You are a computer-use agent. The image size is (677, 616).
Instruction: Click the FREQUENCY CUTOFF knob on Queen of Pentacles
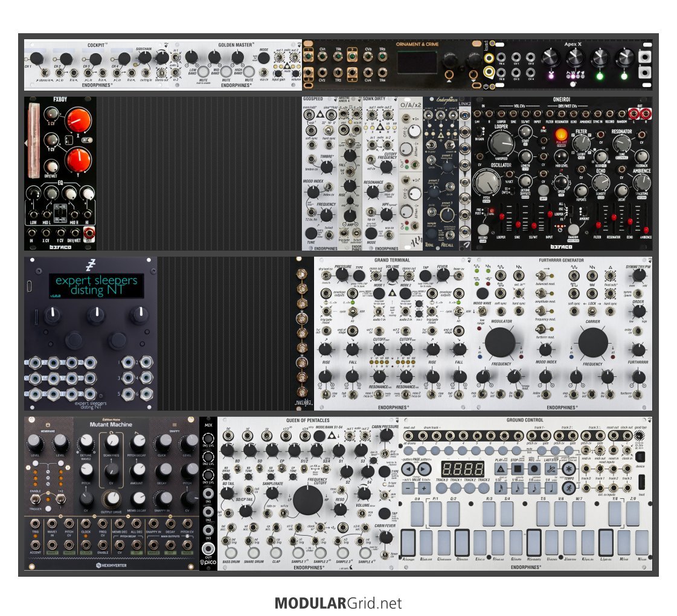coord(308,500)
